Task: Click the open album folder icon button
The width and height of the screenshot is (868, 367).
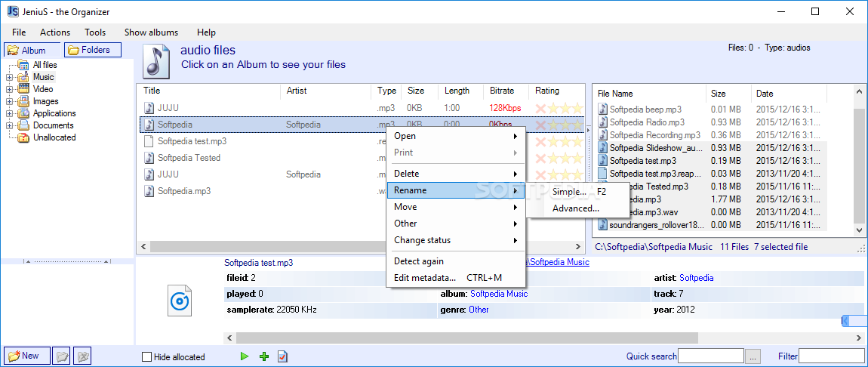Action: [61, 356]
